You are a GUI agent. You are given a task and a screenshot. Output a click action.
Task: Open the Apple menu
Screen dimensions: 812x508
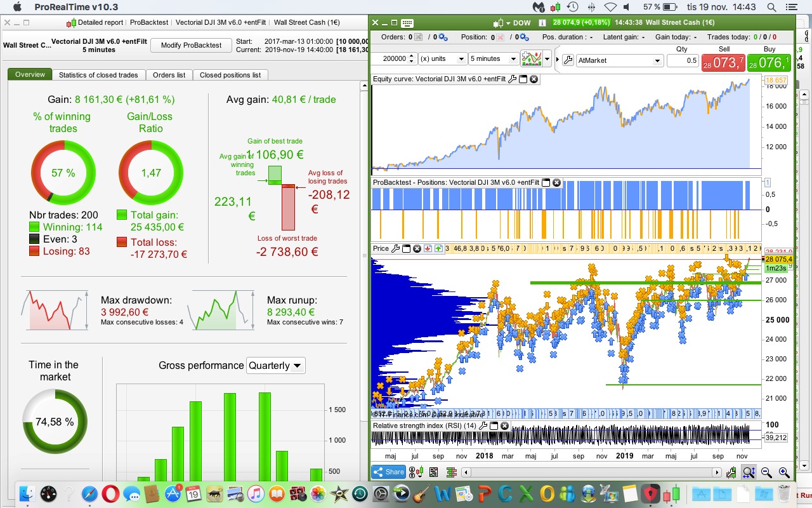(17, 7)
